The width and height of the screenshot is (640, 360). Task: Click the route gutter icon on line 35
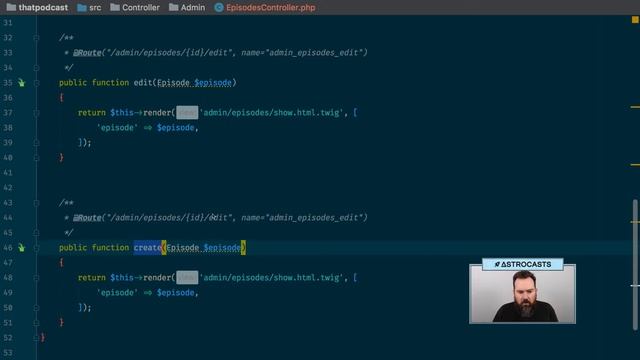coord(21,83)
